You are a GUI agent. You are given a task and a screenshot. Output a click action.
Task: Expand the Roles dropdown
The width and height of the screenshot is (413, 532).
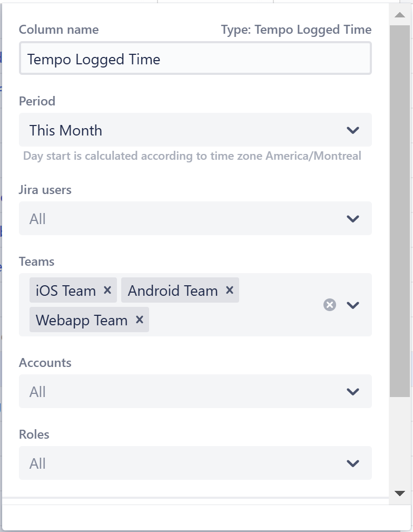[x=195, y=463]
